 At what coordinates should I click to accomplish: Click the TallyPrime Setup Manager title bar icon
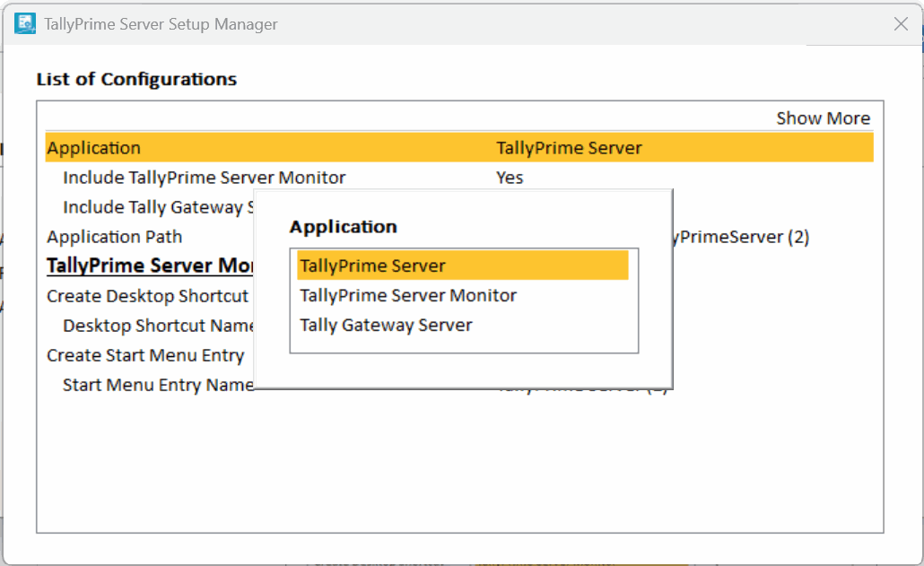pyautogui.click(x=25, y=24)
